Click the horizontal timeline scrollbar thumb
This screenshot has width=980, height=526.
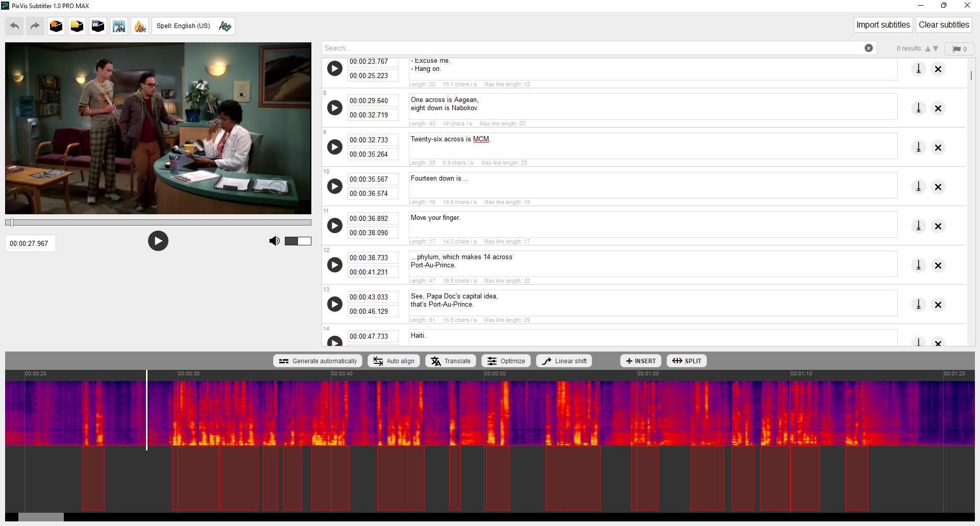coord(41,517)
